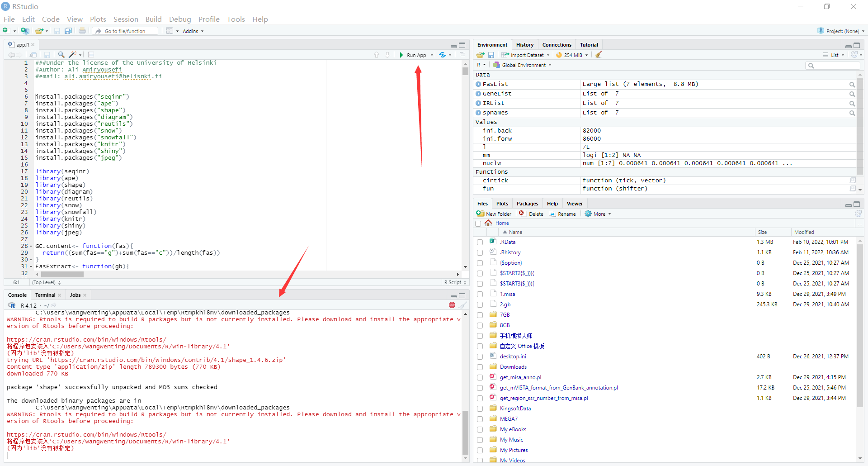
Task: Show the document outline icon in editor
Action: [x=462, y=54]
